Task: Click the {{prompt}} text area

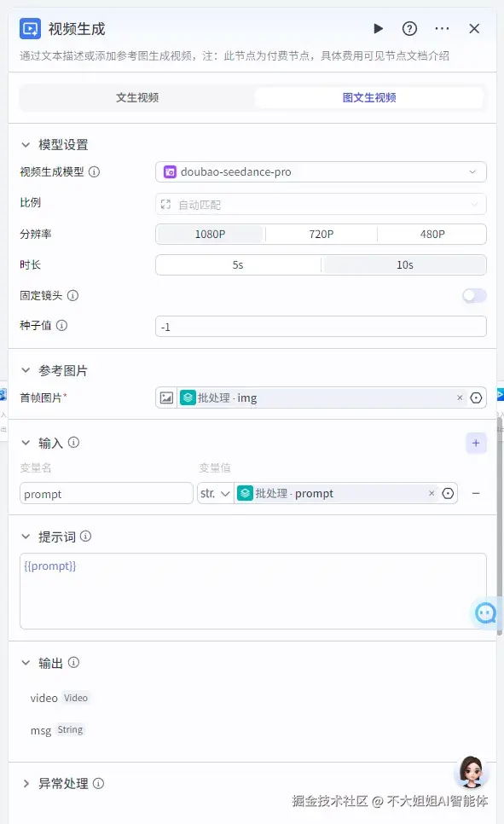Action: click(252, 590)
